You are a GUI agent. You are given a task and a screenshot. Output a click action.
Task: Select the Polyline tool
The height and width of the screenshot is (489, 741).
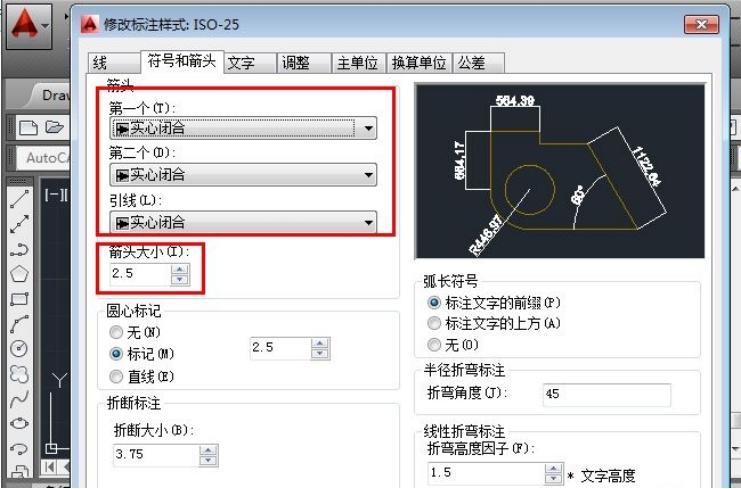(x=19, y=249)
